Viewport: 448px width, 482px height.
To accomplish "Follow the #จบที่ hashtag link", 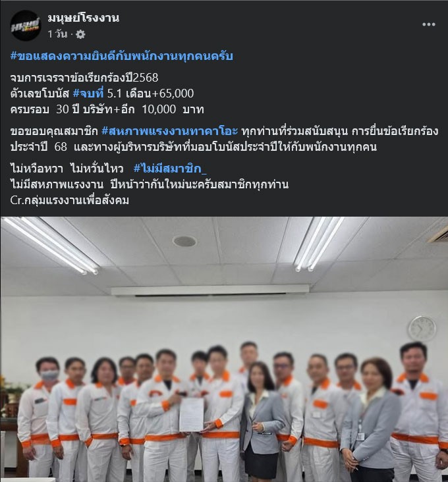I will 88,94.
